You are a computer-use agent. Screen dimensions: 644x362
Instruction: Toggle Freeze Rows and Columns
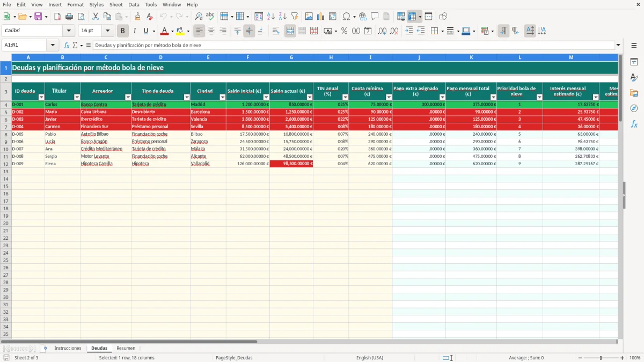(x=412, y=17)
